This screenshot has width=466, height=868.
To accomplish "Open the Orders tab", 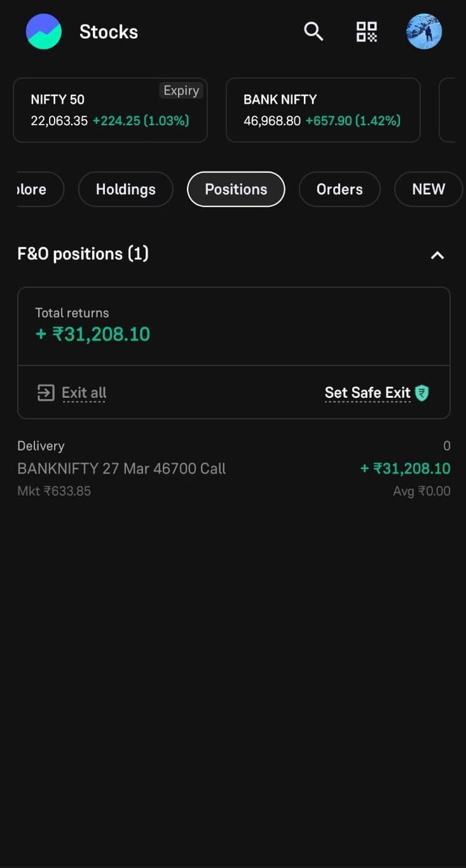I will click(x=339, y=189).
